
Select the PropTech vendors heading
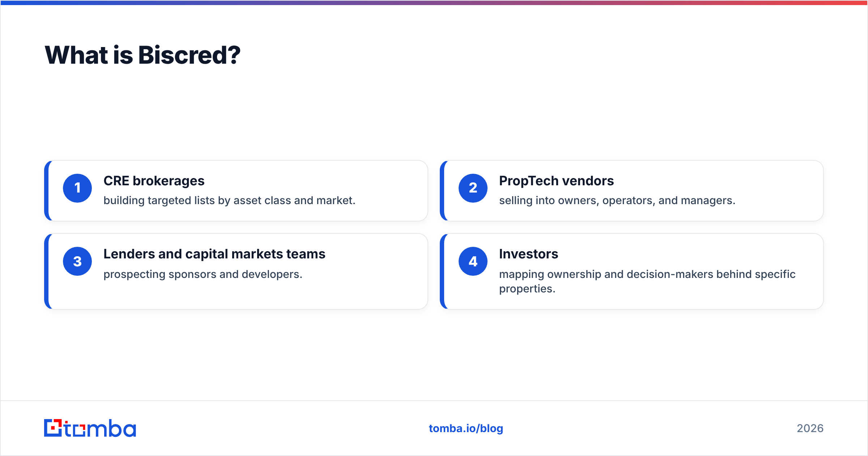[556, 181]
